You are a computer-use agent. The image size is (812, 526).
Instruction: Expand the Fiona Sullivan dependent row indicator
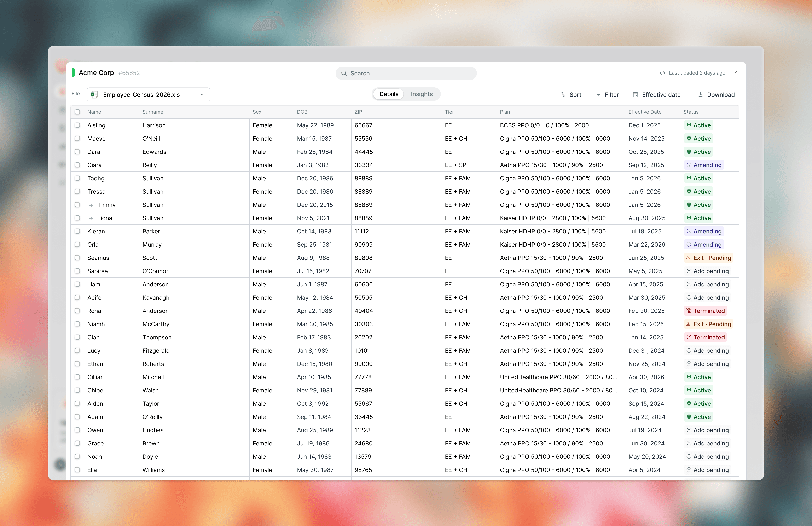tap(91, 218)
